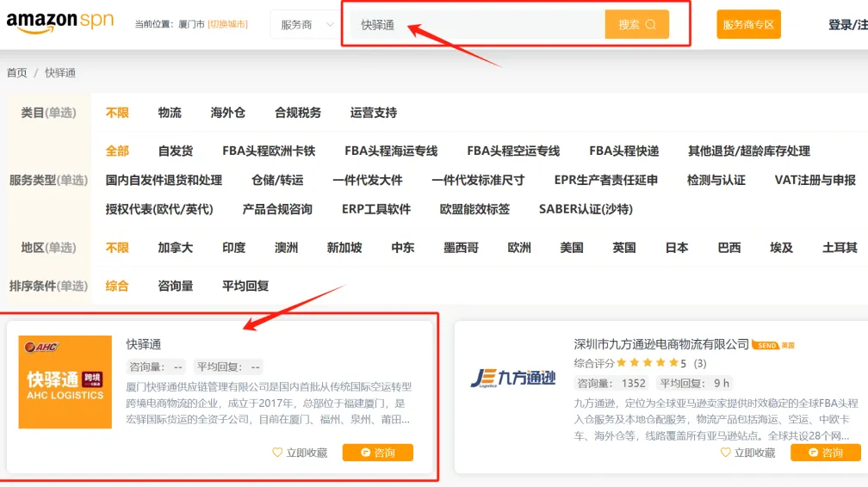The image size is (868, 487).
Task: Choose 自发货 service type
Action: (176, 151)
